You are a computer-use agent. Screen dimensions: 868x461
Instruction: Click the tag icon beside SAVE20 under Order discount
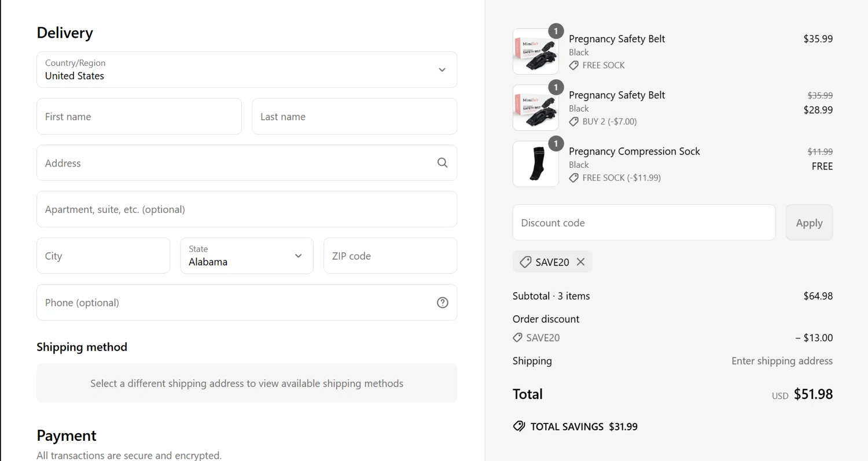click(518, 337)
